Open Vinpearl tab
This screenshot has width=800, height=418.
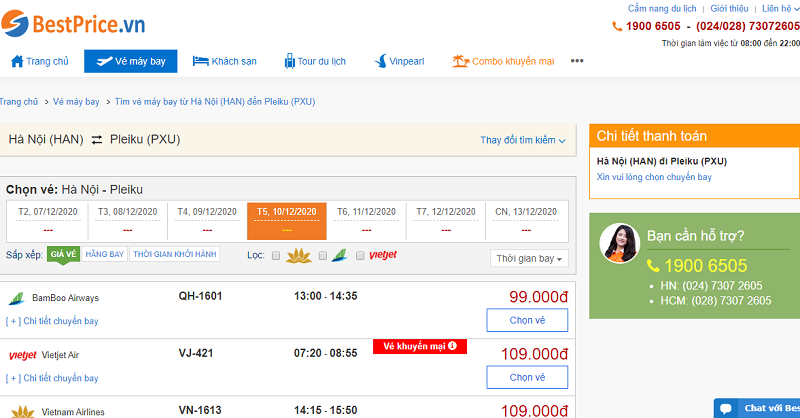399,61
